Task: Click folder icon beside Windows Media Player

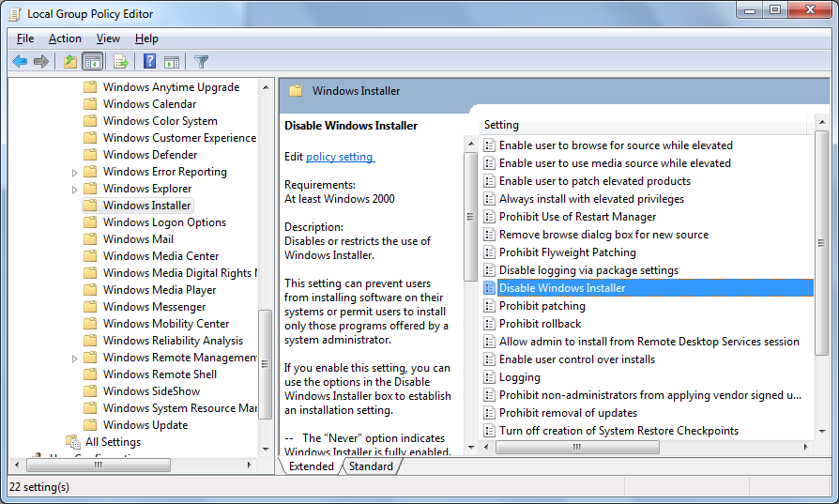Action: (x=90, y=289)
